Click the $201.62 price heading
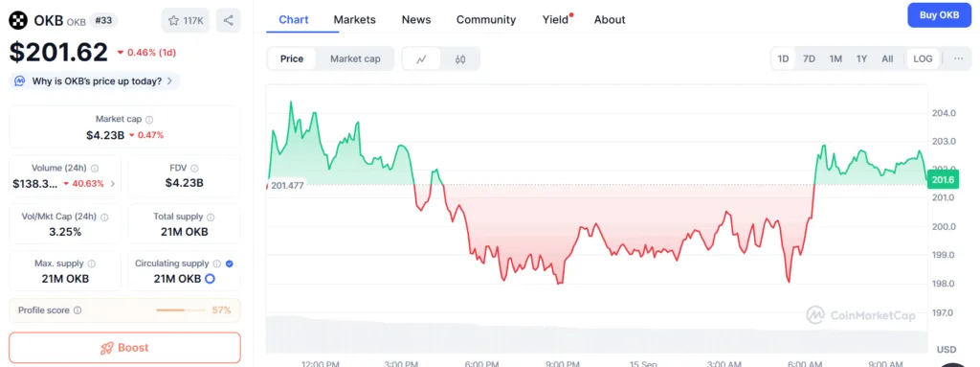980x367 pixels. click(x=58, y=52)
